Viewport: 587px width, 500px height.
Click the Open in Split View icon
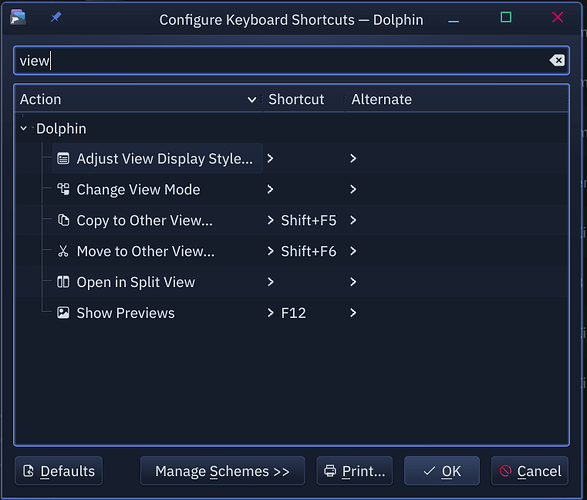point(63,282)
